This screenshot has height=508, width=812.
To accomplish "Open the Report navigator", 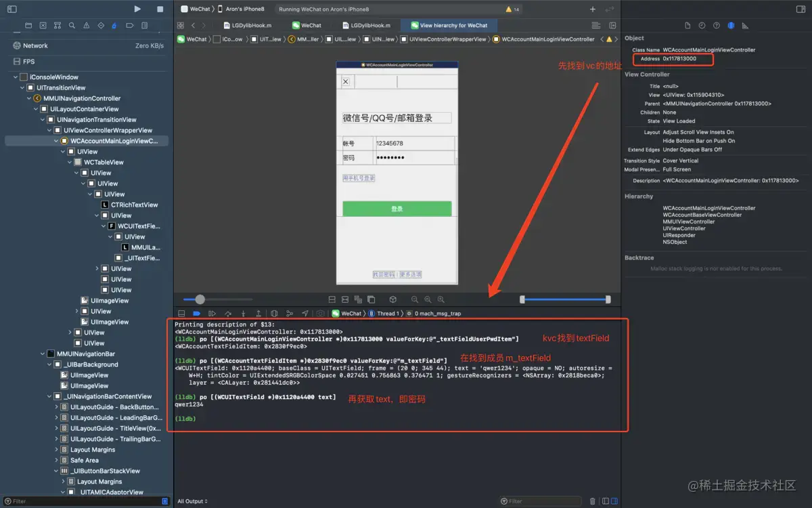I will point(144,26).
